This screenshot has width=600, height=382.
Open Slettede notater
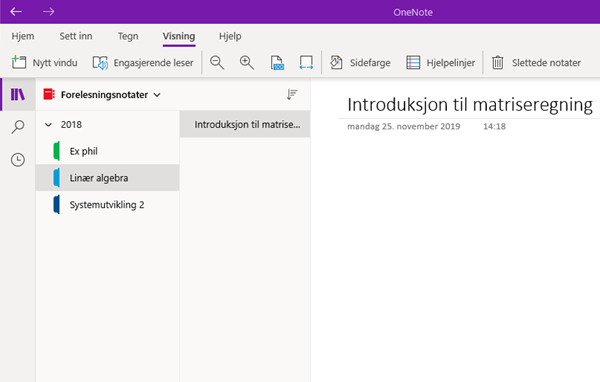pyautogui.click(x=546, y=63)
